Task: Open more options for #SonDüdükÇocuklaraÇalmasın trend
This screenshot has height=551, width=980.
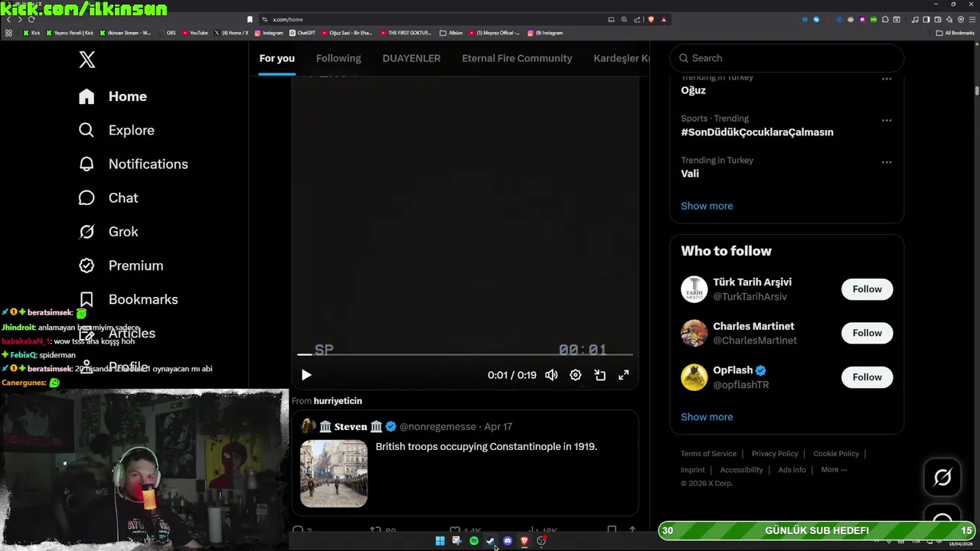Action: tap(887, 120)
